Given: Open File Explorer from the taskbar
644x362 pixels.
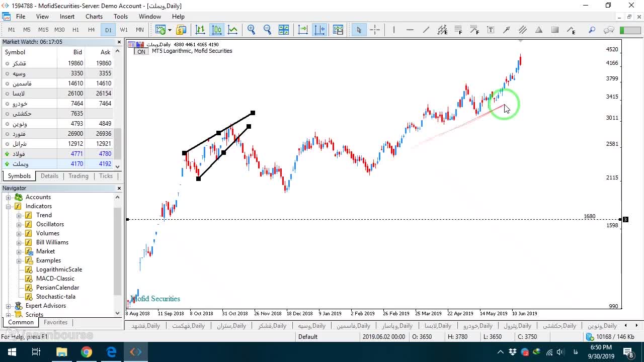Looking at the screenshot, I should [61, 352].
